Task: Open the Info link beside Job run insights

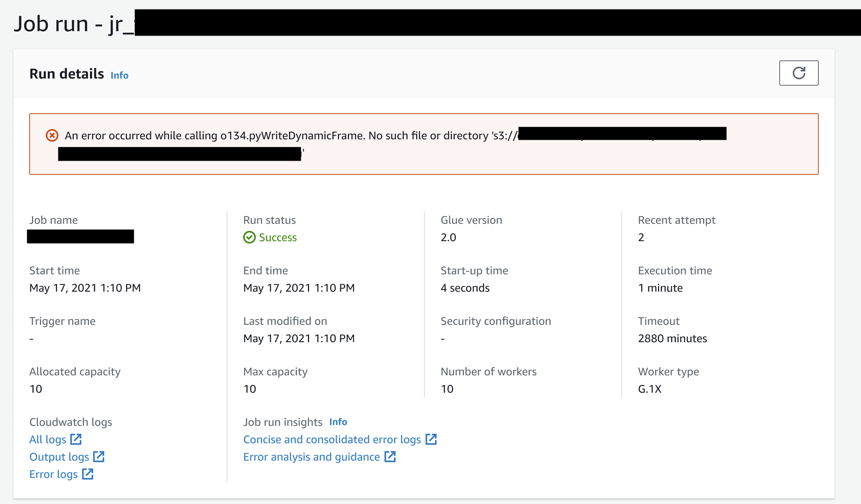Action: coord(338,422)
